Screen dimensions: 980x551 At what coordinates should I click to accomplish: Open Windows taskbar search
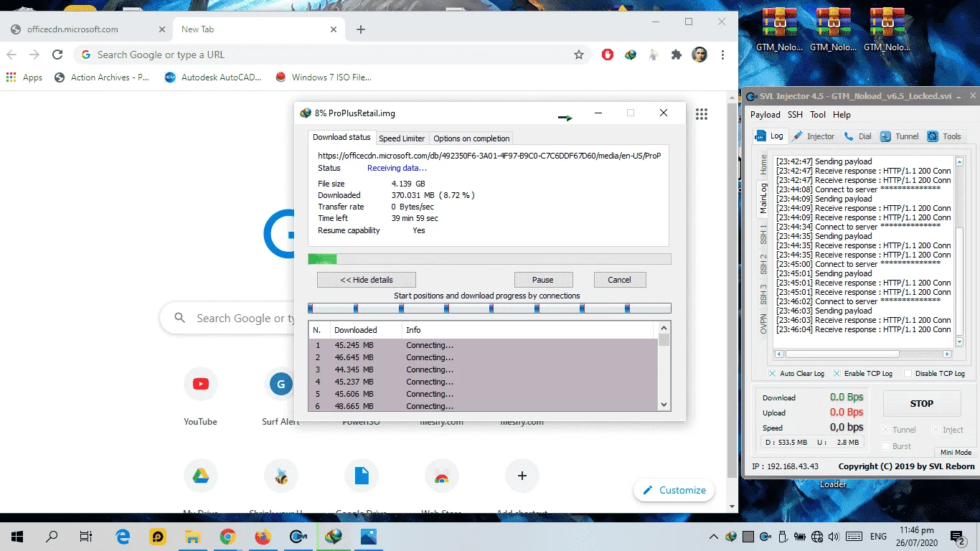point(52,536)
